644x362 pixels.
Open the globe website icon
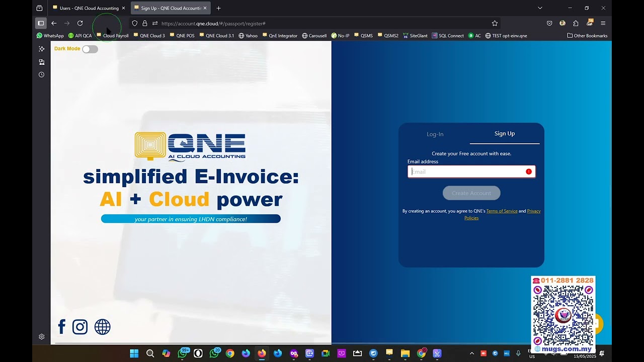coord(102,327)
